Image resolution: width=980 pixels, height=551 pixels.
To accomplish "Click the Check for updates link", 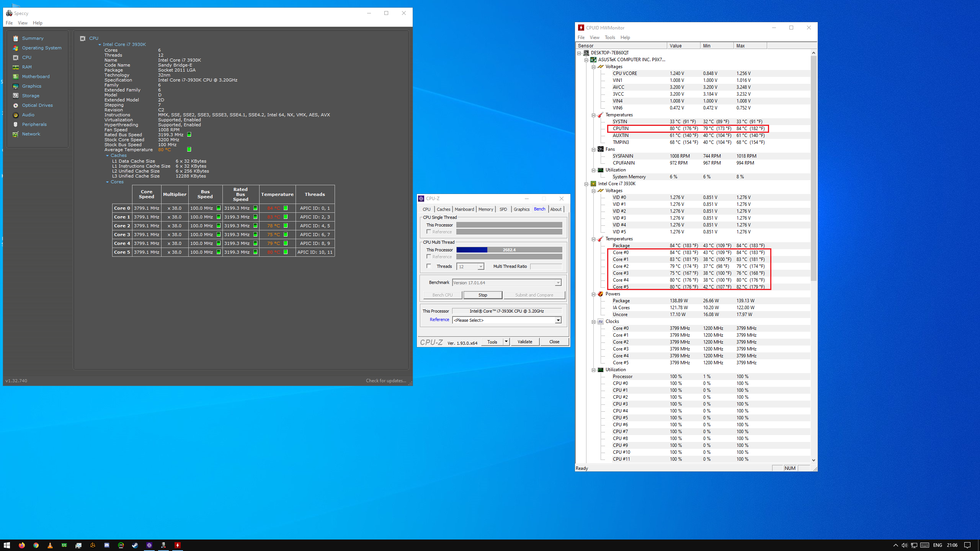I will [x=385, y=380].
